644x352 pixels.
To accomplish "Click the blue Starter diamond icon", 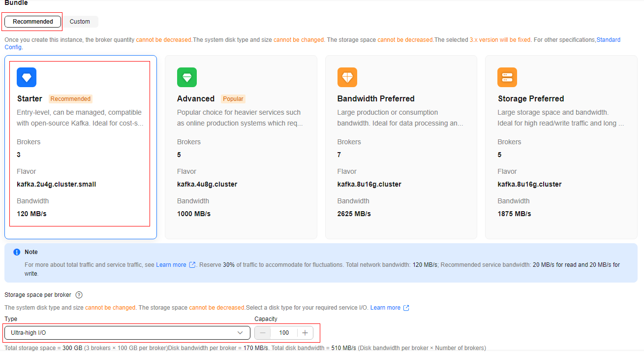I will click(27, 77).
